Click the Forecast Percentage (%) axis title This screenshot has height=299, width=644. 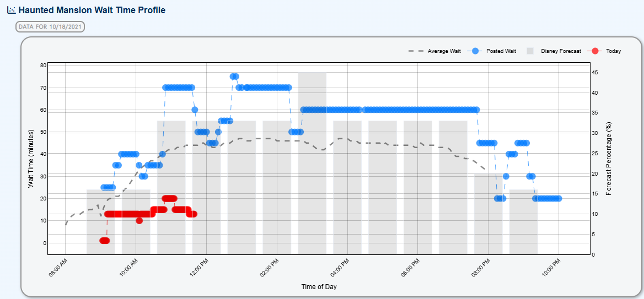tap(609, 159)
